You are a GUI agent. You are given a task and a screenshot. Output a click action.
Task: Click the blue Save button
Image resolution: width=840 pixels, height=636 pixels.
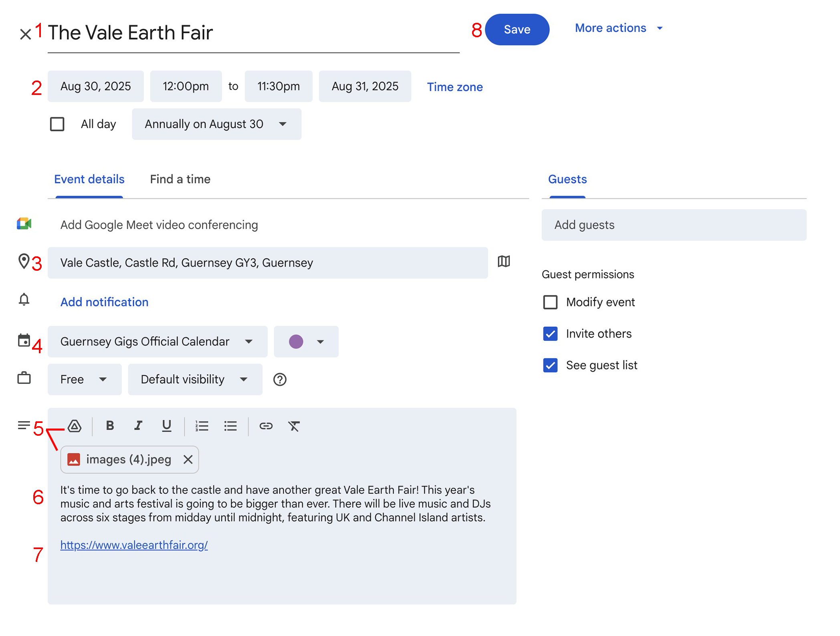517,29
